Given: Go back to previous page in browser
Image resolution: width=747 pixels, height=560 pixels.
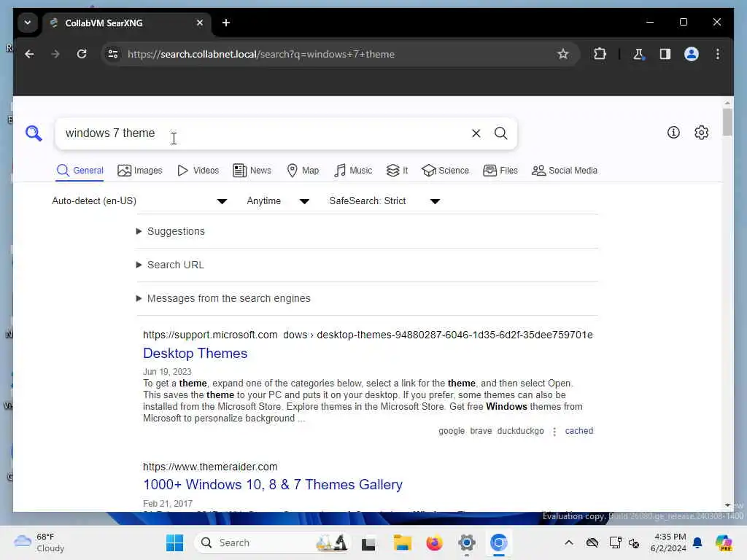Looking at the screenshot, I should coord(29,54).
